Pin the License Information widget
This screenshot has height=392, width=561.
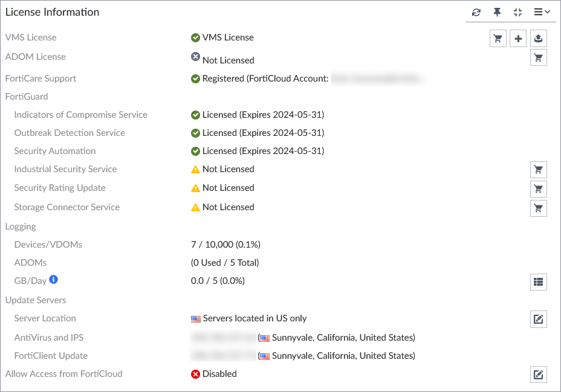tap(497, 12)
